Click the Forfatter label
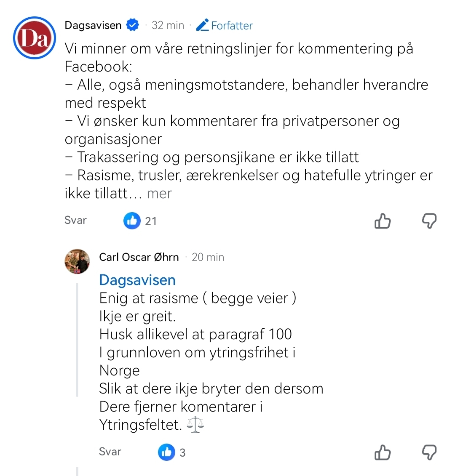 pos(232,26)
